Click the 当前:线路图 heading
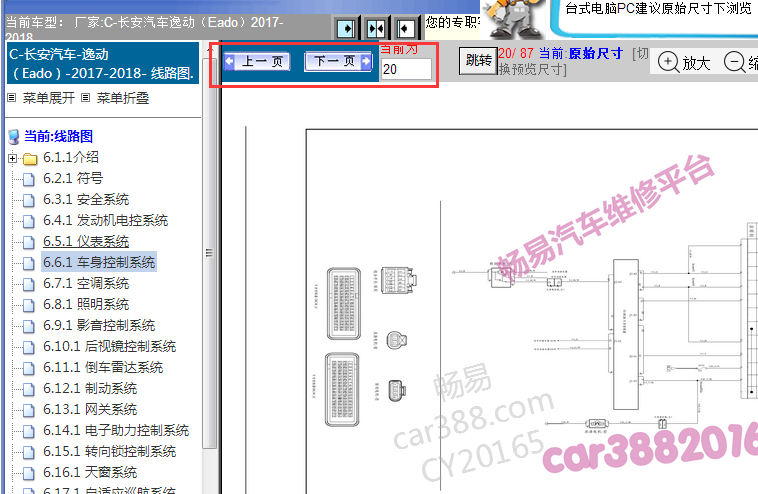 pyautogui.click(x=58, y=136)
